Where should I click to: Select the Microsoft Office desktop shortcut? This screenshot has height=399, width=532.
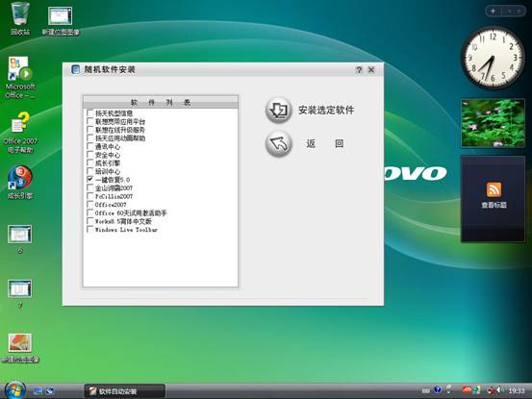(x=19, y=78)
